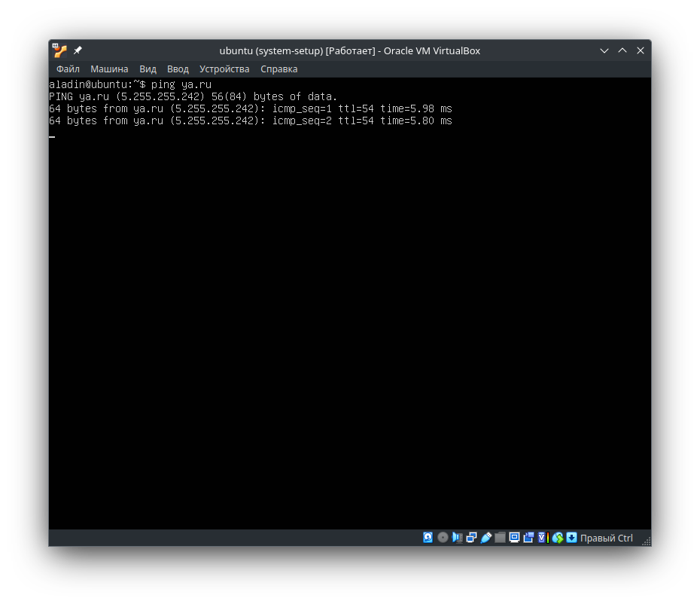Open the Машина menu
Image resolution: width=700 pixels, height=604 pixels.
[109, 69]
